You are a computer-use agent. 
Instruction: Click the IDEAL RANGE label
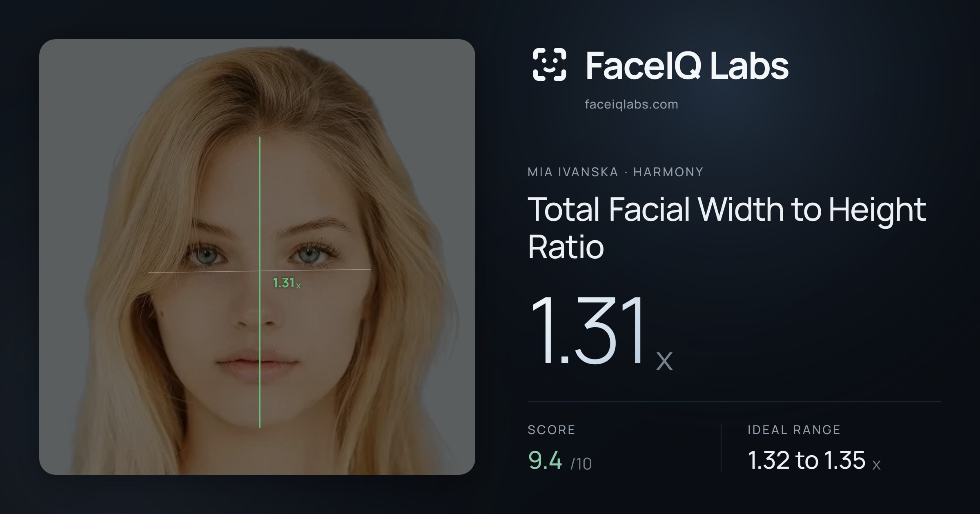[794, 430]
